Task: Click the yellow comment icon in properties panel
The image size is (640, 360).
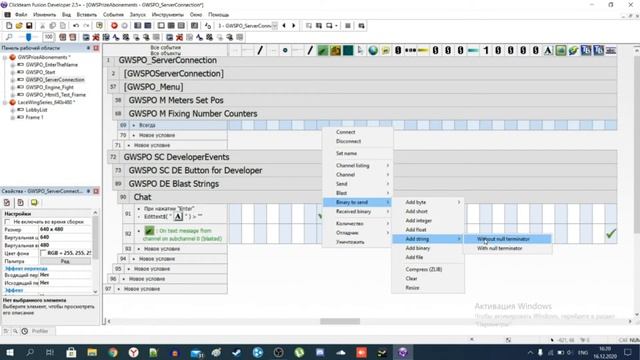Action: [x=34, y=202]
